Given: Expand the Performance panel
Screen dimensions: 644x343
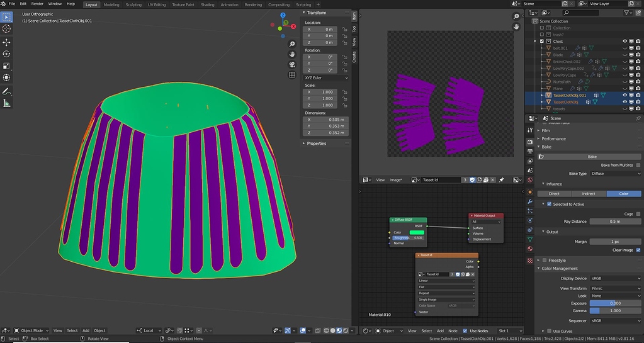Looking at the screenshot, I should 553,139.
